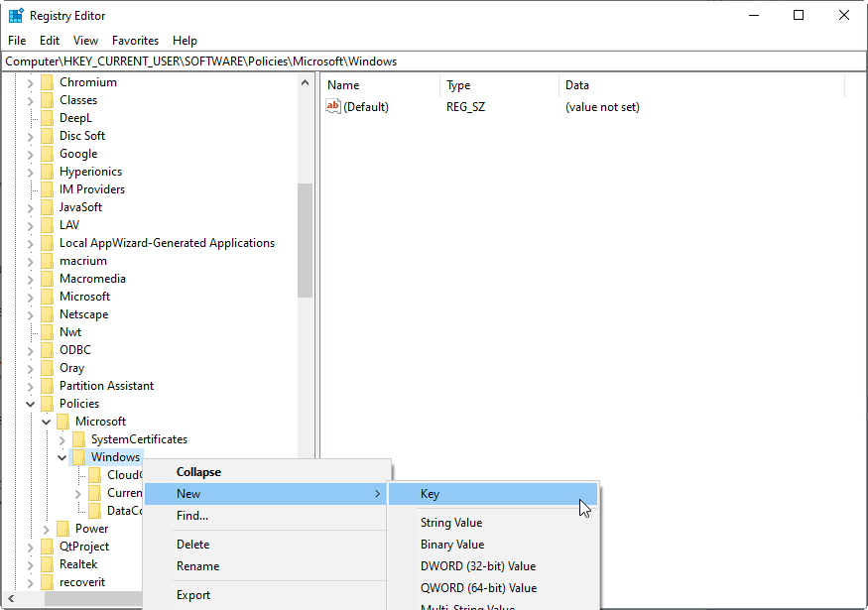Click the Type column header
The width and height of the screenshot is (868, 610).
pyautogui.click(x=500, y=85)
